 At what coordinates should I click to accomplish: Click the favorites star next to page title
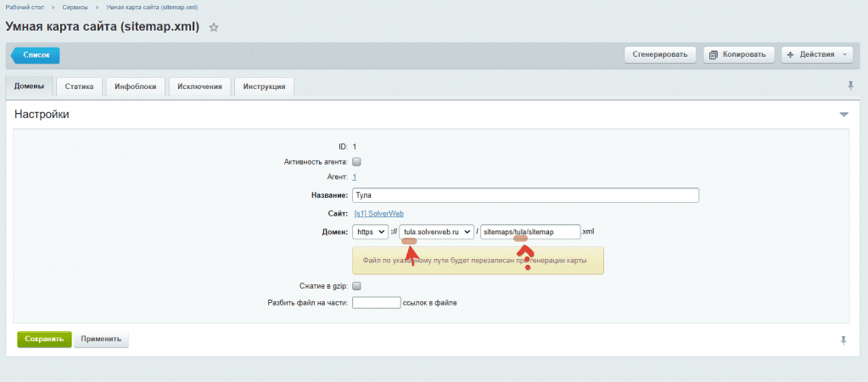coord(214,27)
